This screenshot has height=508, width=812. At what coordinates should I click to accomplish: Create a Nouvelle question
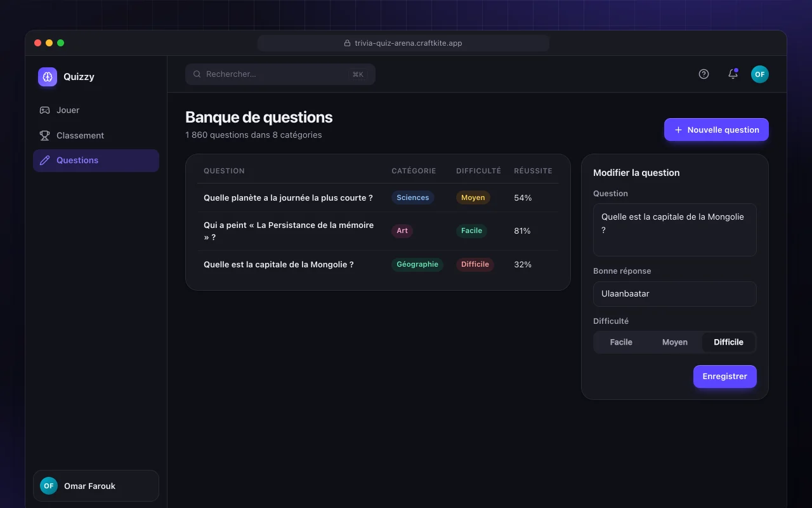[x=716, y=130]
